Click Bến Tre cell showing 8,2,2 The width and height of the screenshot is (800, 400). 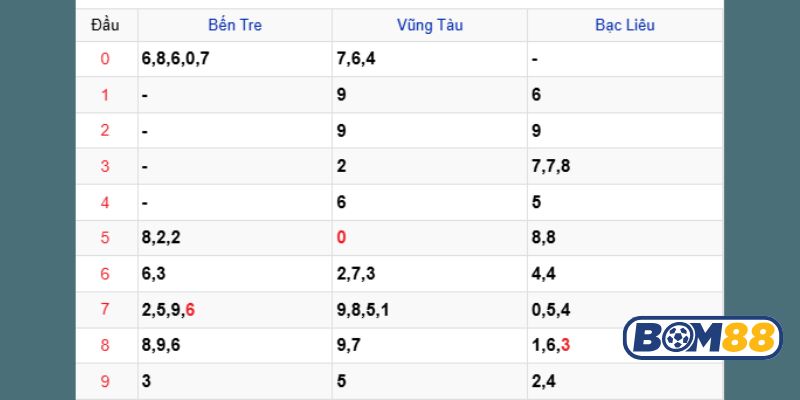click(x=161, y=238)
